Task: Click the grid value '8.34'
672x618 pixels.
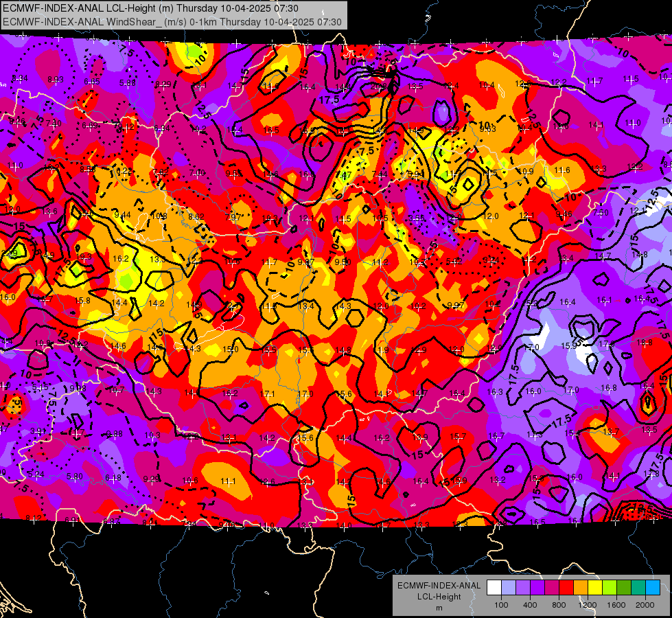Action: pyautogui.click(x=20, y=78)
